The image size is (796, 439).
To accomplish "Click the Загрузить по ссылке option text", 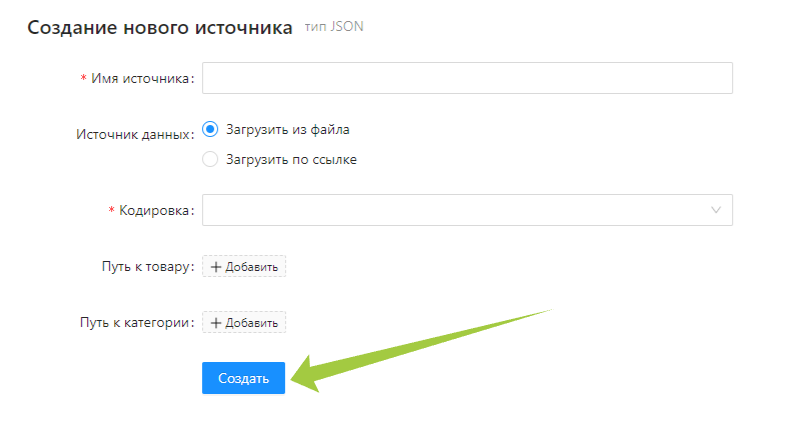I will pyautogui.click(x=291, y=159).
